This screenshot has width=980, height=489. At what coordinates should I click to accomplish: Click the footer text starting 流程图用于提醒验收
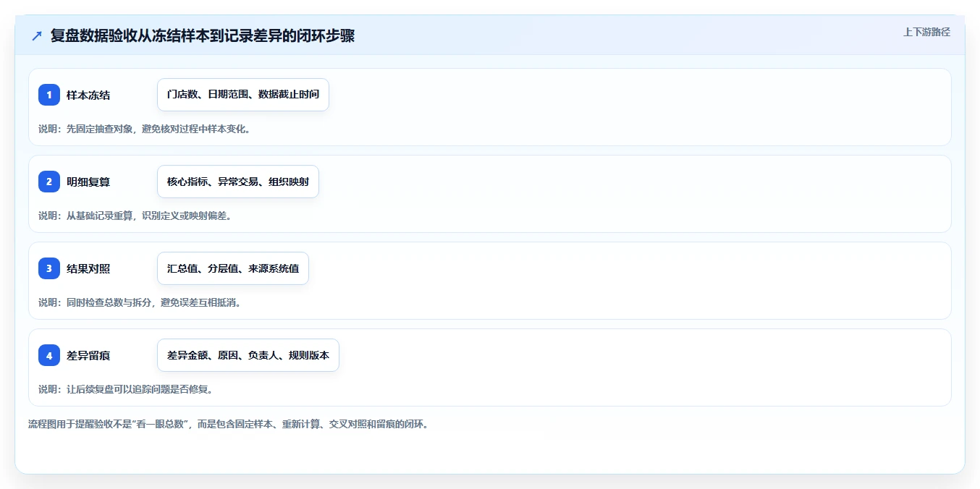click(229, 424)
